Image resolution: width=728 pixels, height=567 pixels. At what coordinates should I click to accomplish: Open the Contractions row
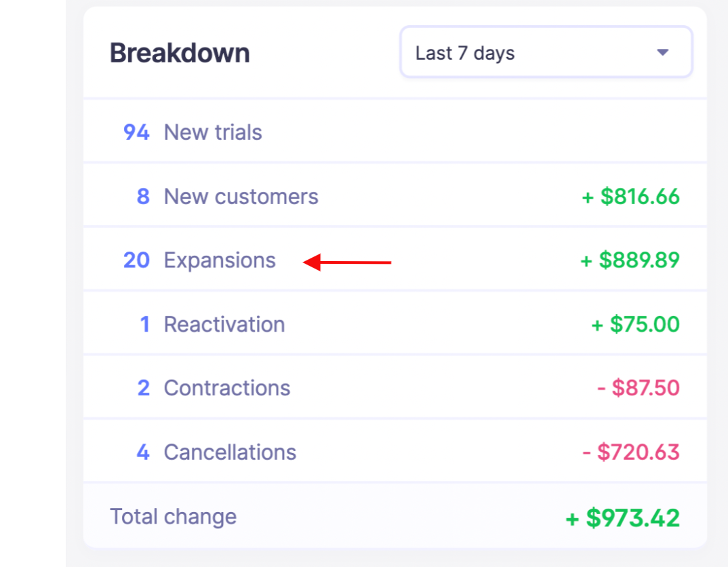[227, 388]
